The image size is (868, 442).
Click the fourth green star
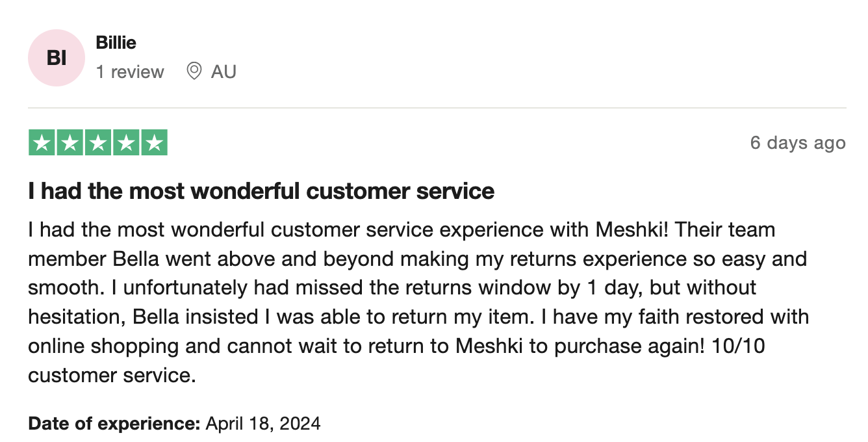point(126,143)
